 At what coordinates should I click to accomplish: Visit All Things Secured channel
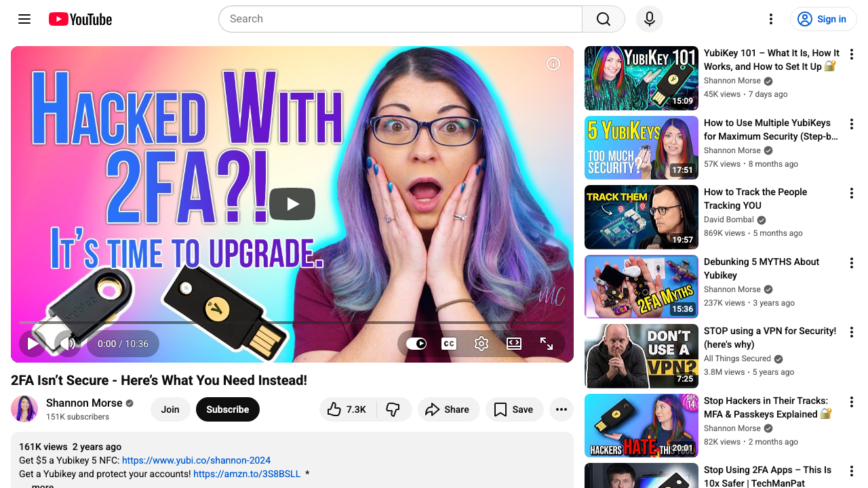coord(737,359)
